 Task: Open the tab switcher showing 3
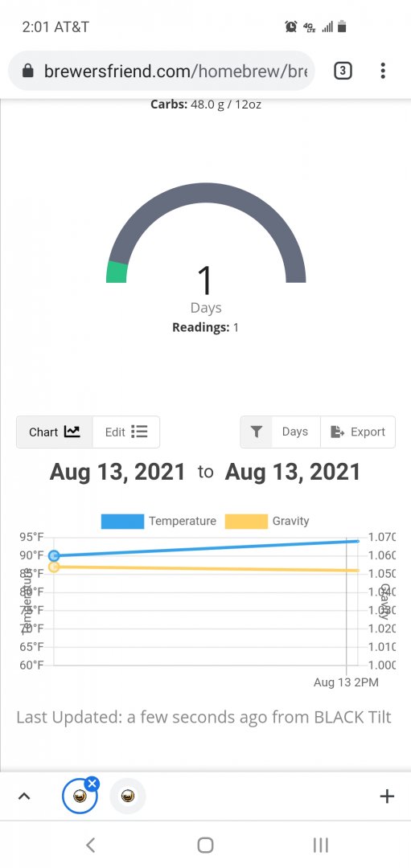coord(343,71)
